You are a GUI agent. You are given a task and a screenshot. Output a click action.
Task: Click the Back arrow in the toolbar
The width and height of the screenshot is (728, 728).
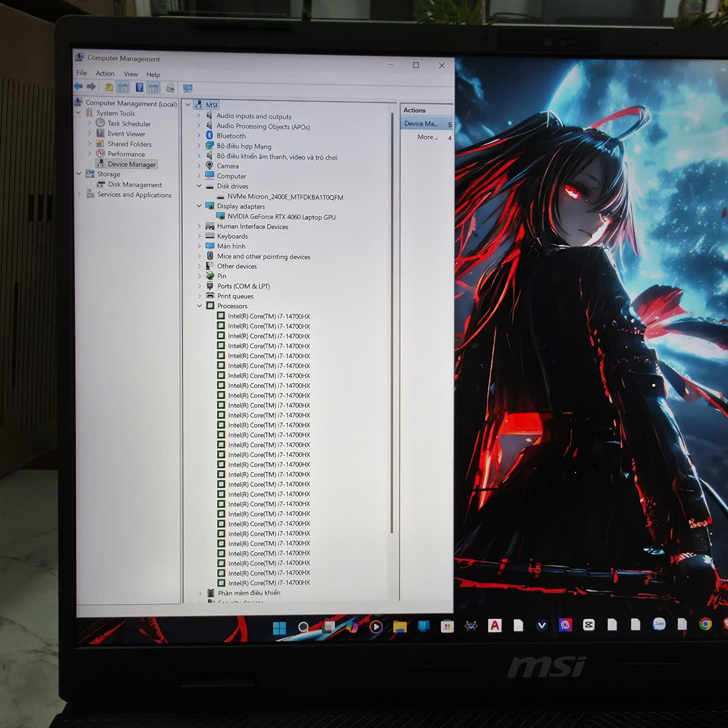pyautogui.click(x=78, y=86)
